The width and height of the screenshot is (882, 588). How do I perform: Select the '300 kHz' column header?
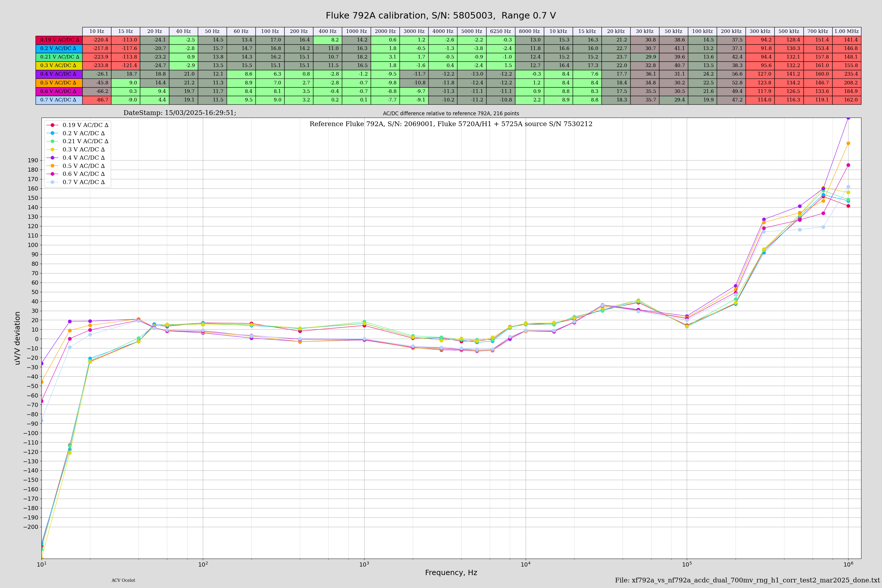(760, 31)
